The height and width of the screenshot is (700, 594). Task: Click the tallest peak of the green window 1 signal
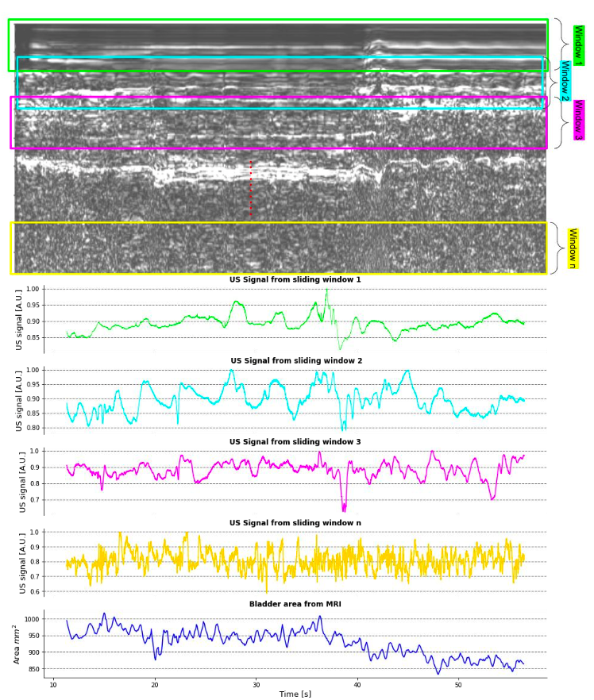(x=326, y=290)
